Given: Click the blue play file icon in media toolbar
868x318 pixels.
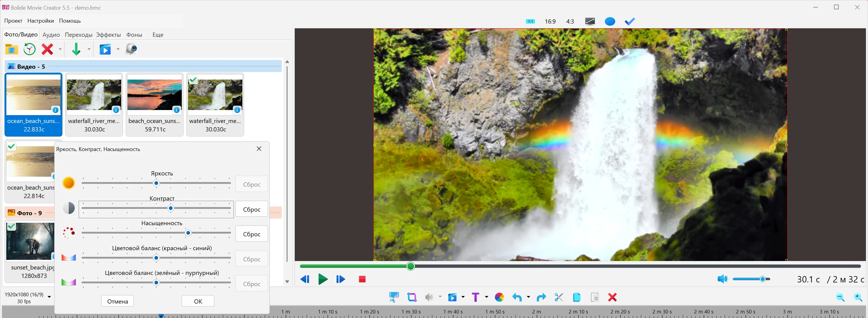Looking at the screenshot, I should (x=105, y=49).
